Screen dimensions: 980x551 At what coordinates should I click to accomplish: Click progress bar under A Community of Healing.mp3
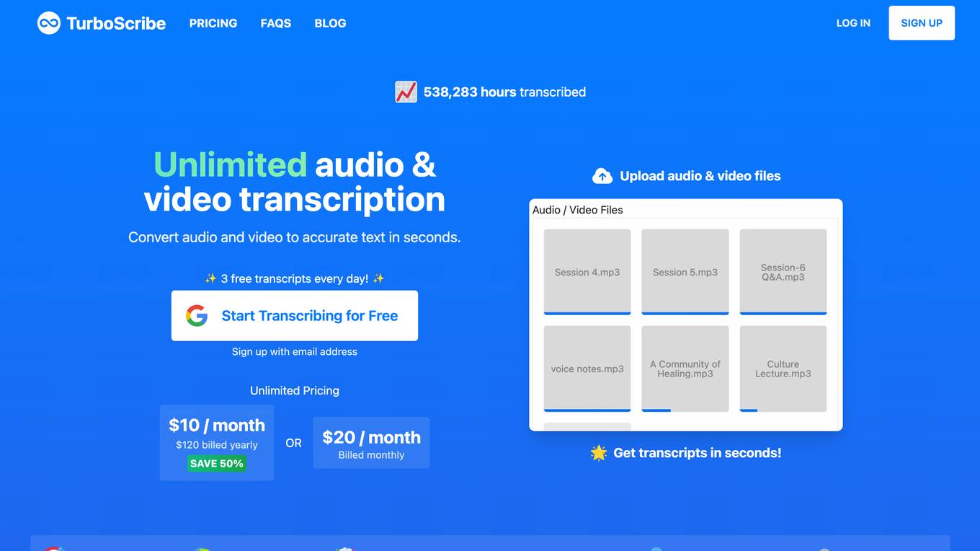[656, 410]
